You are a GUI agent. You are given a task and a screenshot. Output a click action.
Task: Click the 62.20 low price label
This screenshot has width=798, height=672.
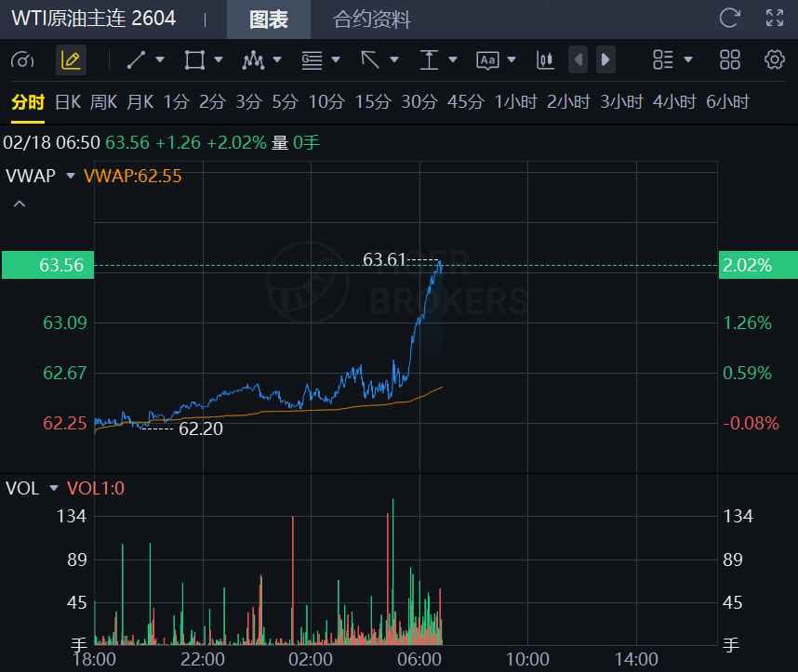201,428
